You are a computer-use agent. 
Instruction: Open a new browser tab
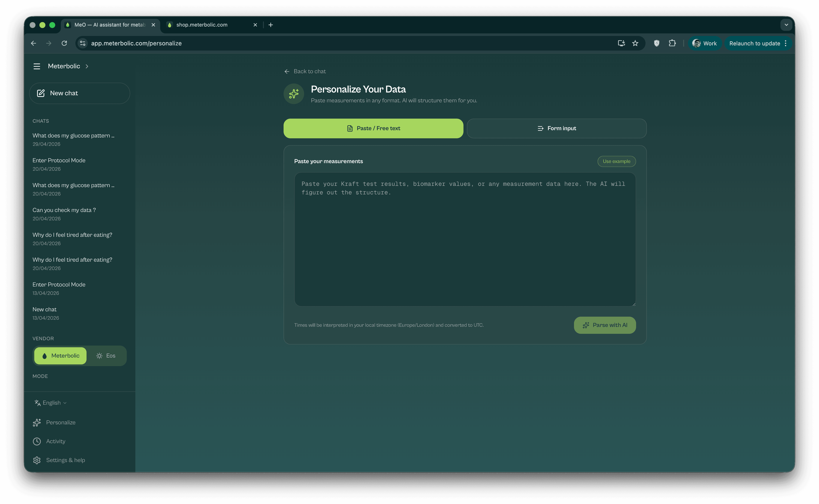click(270, 25)
